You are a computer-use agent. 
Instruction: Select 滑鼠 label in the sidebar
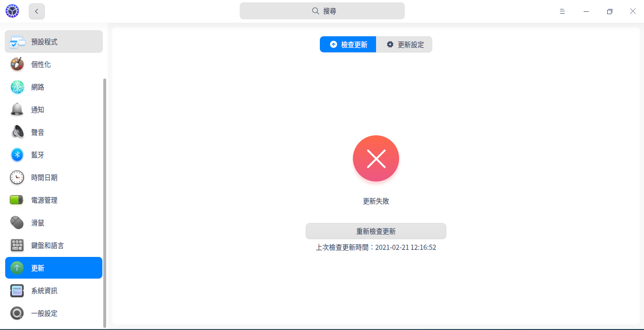pyautogui.click(x=38, y=223)
